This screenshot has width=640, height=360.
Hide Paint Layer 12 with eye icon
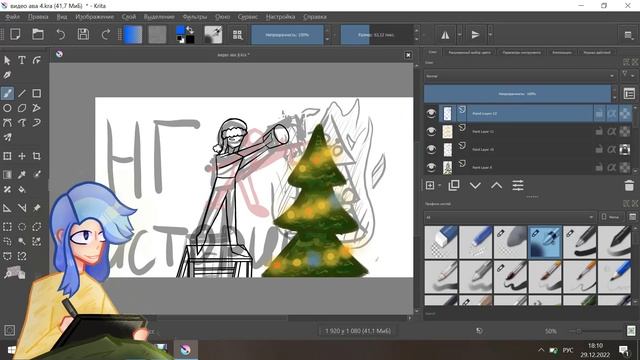(431, 113)
